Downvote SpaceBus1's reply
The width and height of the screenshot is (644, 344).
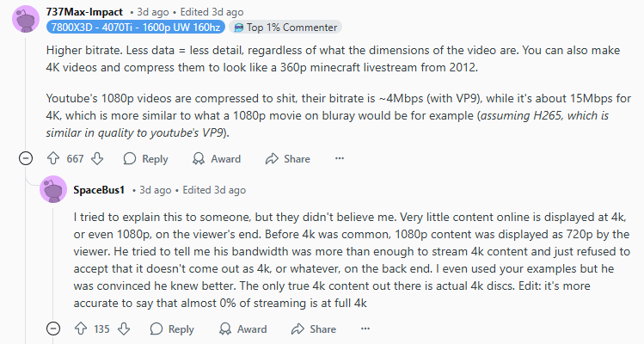tap(123, 329)
